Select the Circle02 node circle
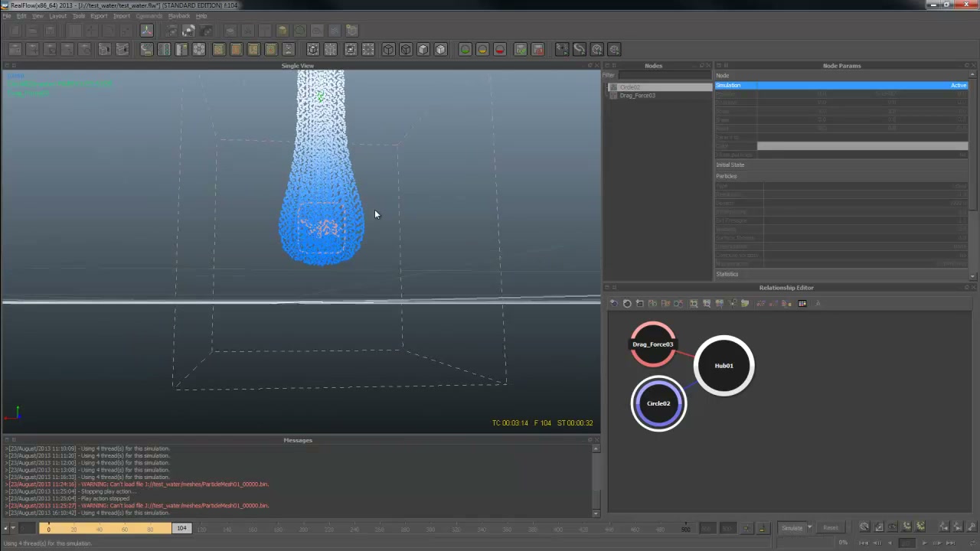Viewport: 980px width, 551px height. 658,403
